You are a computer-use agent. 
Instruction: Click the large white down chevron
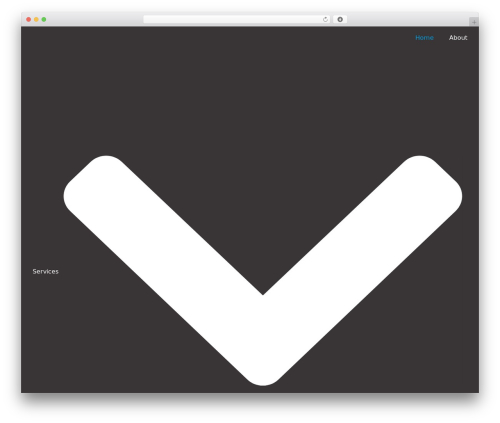[x=263, y=270]
